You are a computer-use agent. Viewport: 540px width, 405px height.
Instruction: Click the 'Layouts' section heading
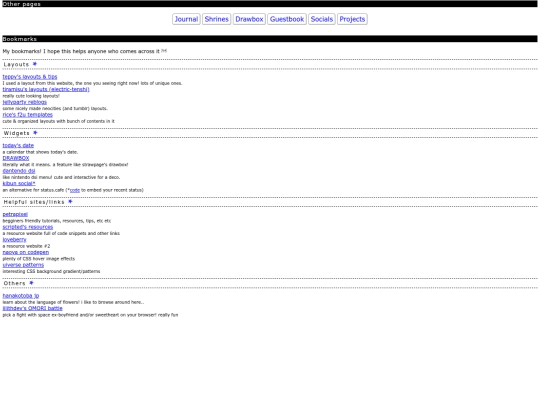(x=16, y=65)
